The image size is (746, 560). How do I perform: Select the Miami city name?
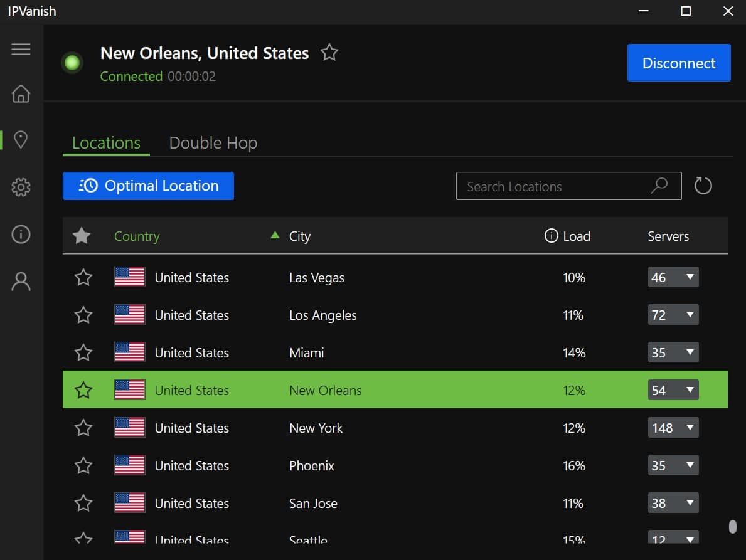tap(306, 352)
